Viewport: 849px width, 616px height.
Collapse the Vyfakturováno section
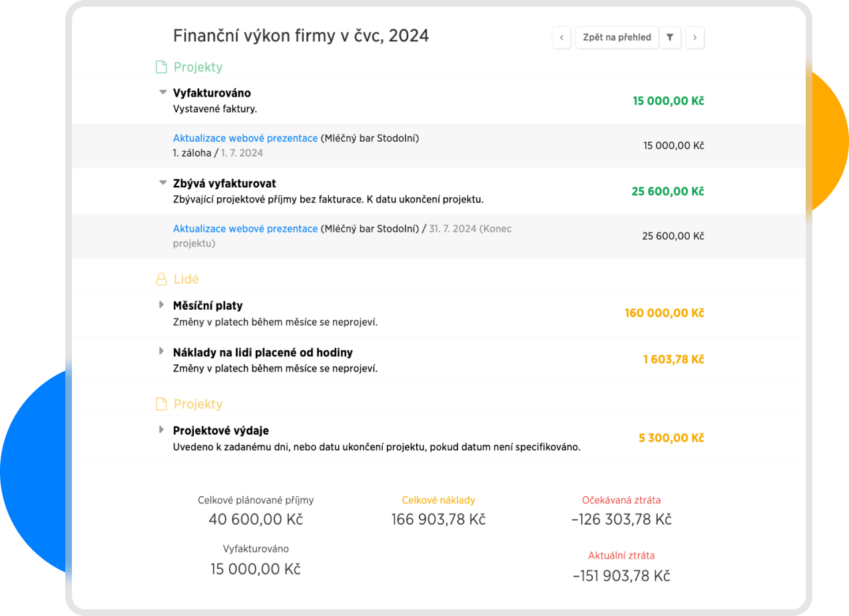pos(162,93)
